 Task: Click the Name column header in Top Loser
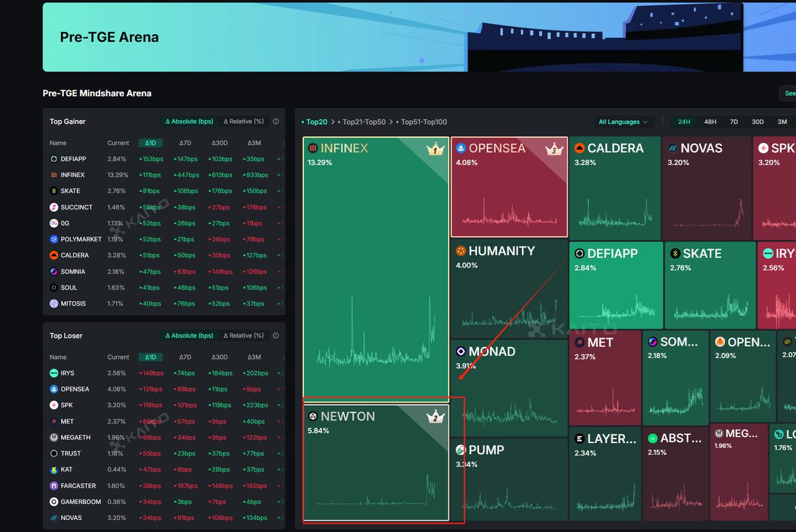click(x=58, y=358)
